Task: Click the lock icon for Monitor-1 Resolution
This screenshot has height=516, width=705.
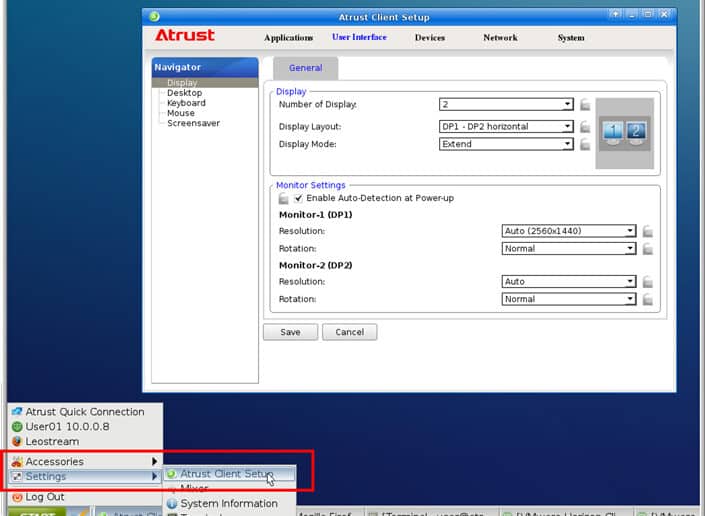Action: click(647, 231)
